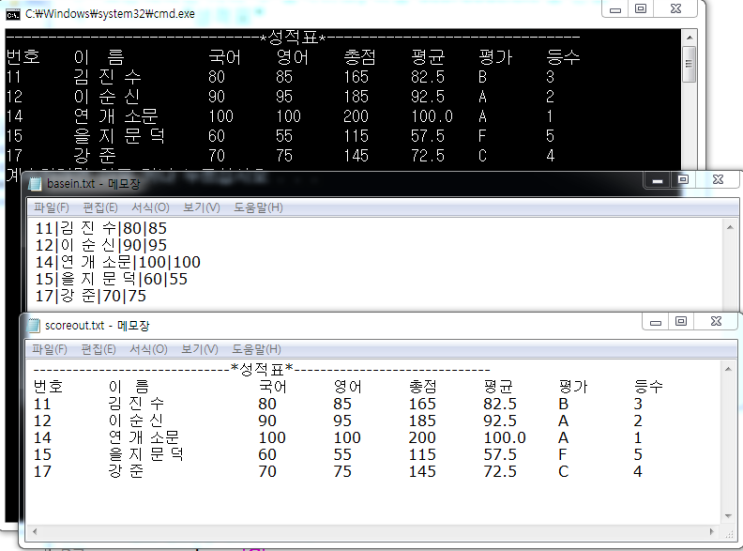Image resolution: width=743 pixels, height=551 pixels.
Task: Click scoreout.txt vertical scrollbar down arrow
Action: [x=728, y=516]
